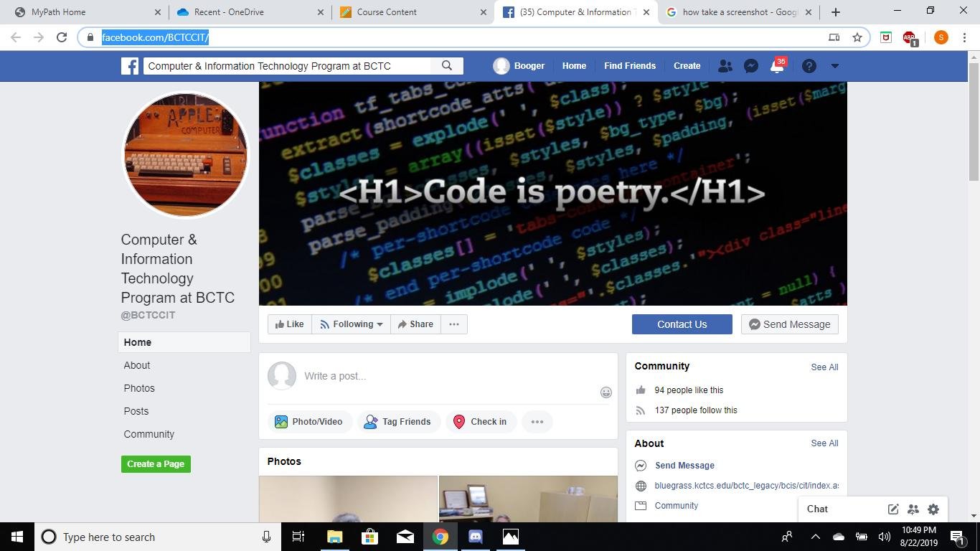
Task: Open Microsoft Store from the taskbar
Action: (x=370, y=537)
